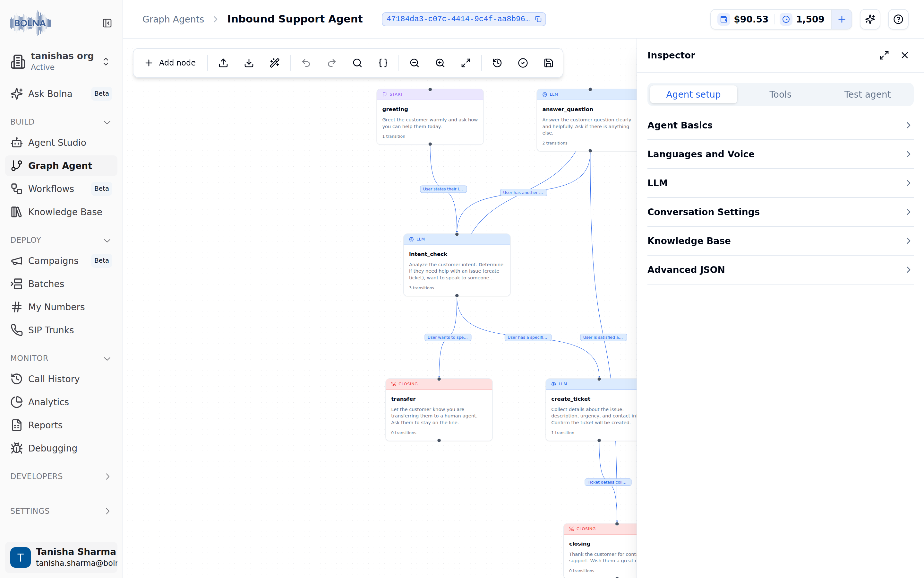Viewport: 924px width, 578px height.
Task: Open Ask Bolna in sidebar
Action: (61, 94)
